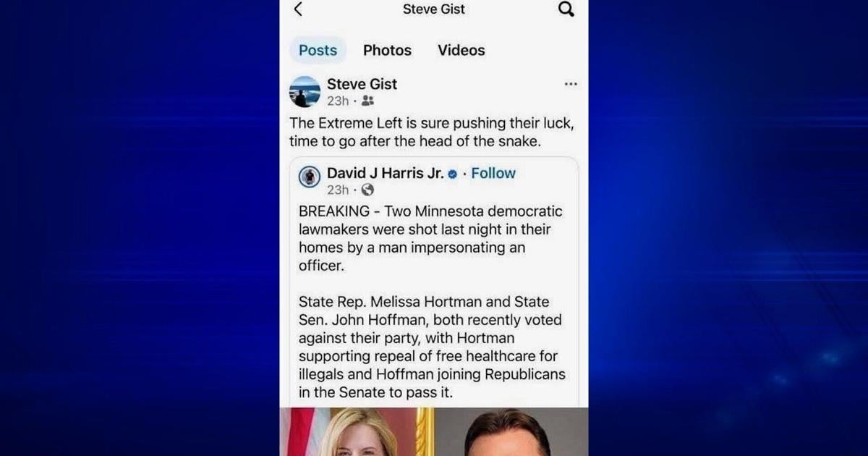The width and height of the screenshot is (868, 456).
Task: Tap the public globe icon
Action: click(367, 190)
